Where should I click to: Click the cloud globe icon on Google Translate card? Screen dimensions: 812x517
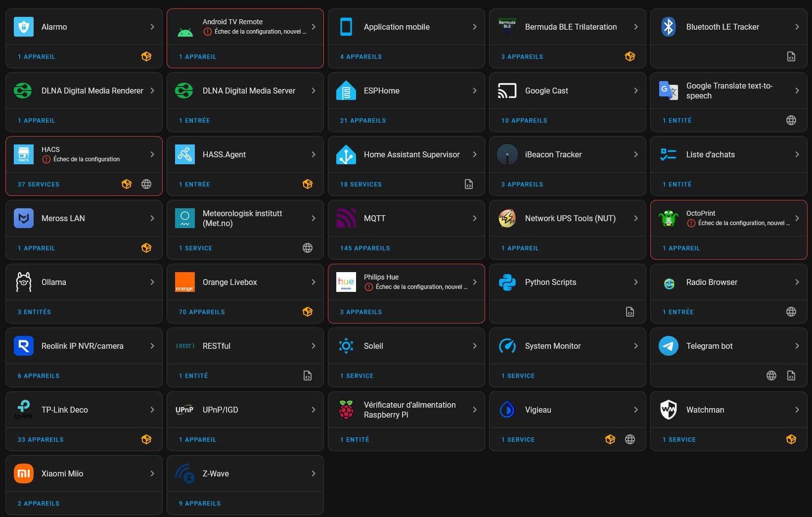791,120
